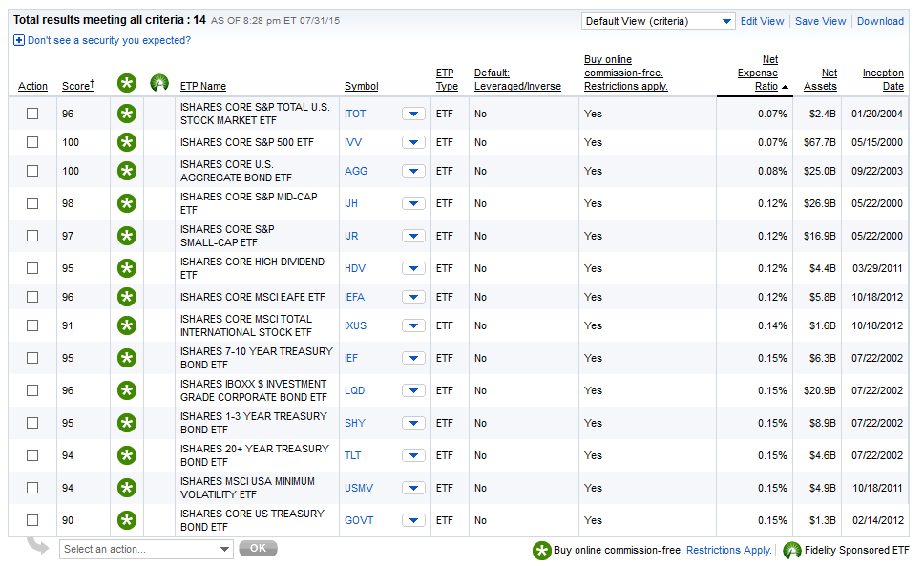Click the Save View link
The height and width of the screenshot is (566, 924).
click(820, 21)
